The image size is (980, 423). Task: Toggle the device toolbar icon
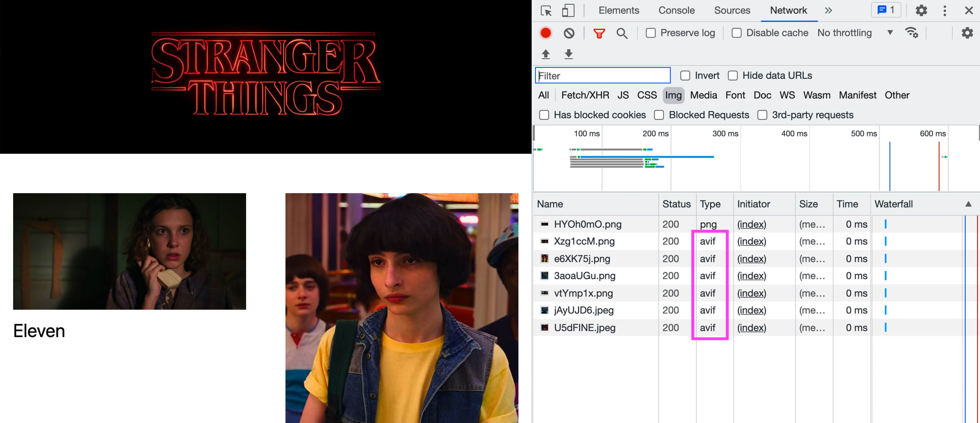(568, 10)
